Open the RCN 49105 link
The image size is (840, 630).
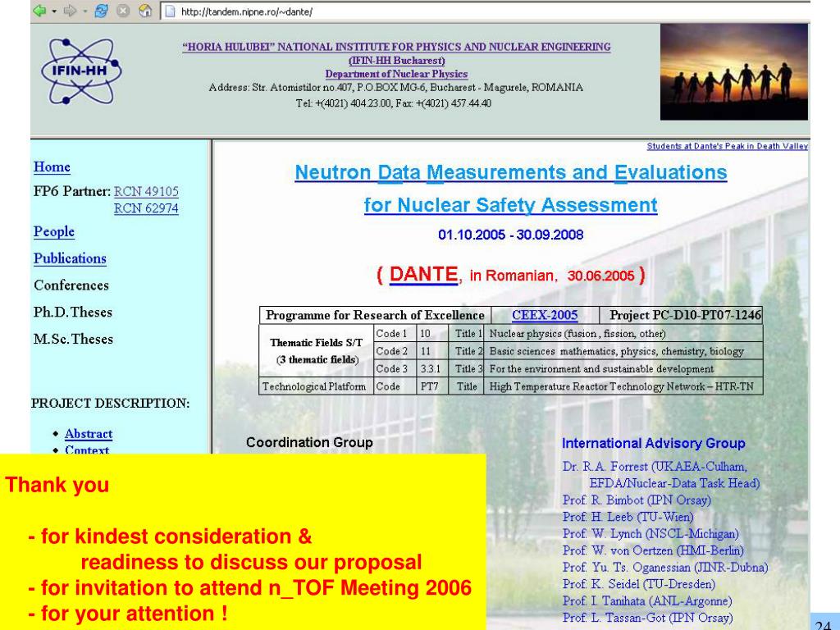tap(146, 191)
